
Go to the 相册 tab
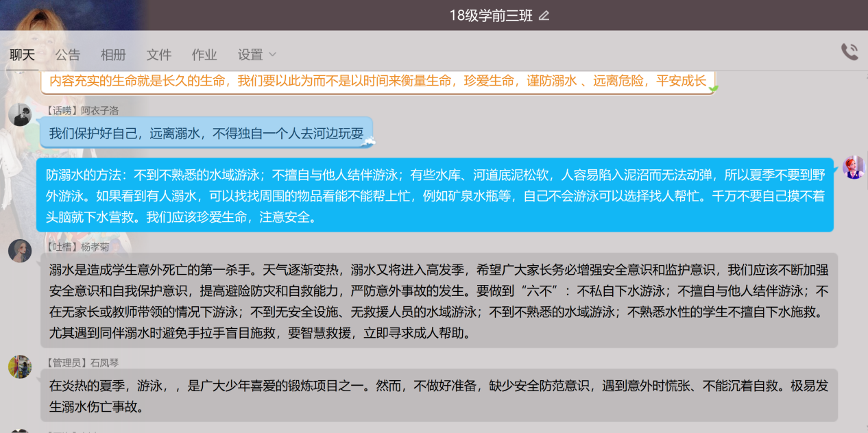coord(113,55)
